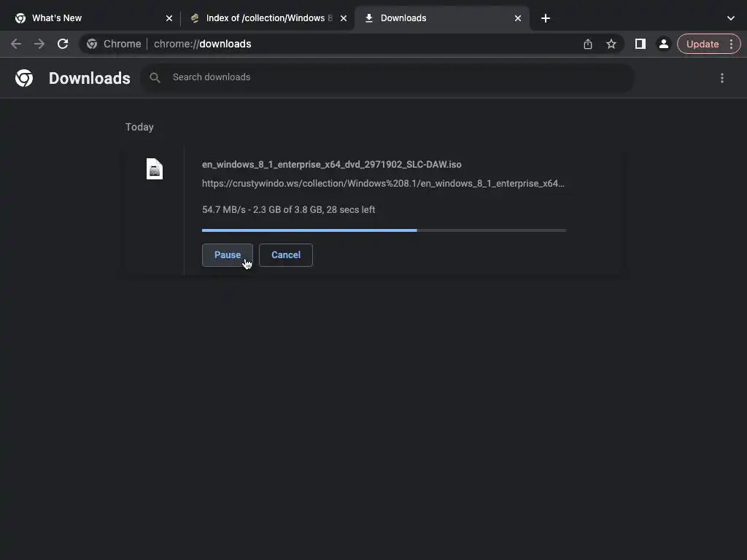Expand the tab search chevron

click(731, 18)
